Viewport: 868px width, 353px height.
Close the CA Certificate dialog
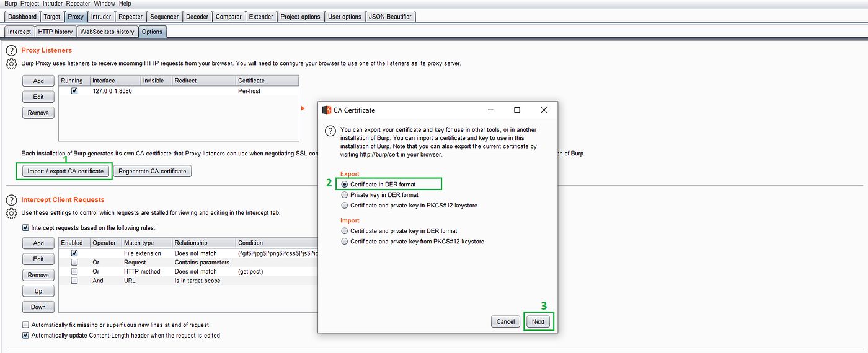tap(544, 110)
